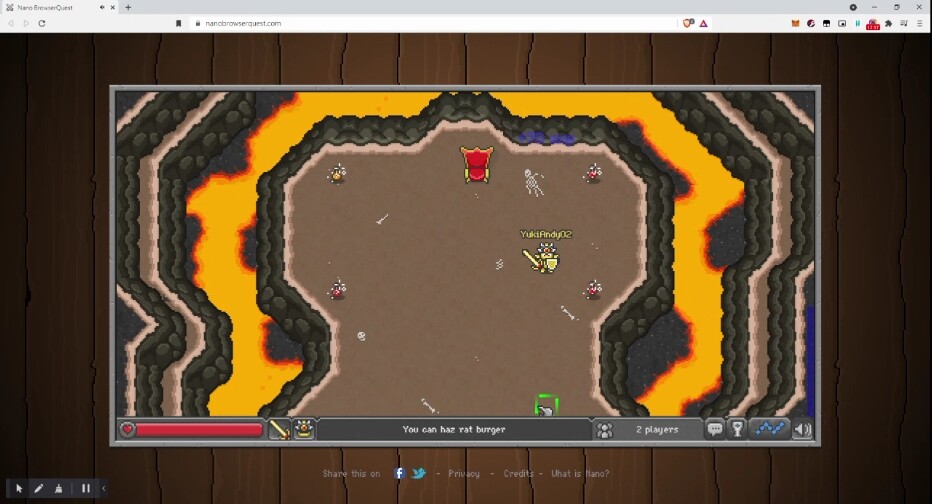Click the skeleton enemy near the throne
This screenshot has width=932, height=504.
coord(533,181)
